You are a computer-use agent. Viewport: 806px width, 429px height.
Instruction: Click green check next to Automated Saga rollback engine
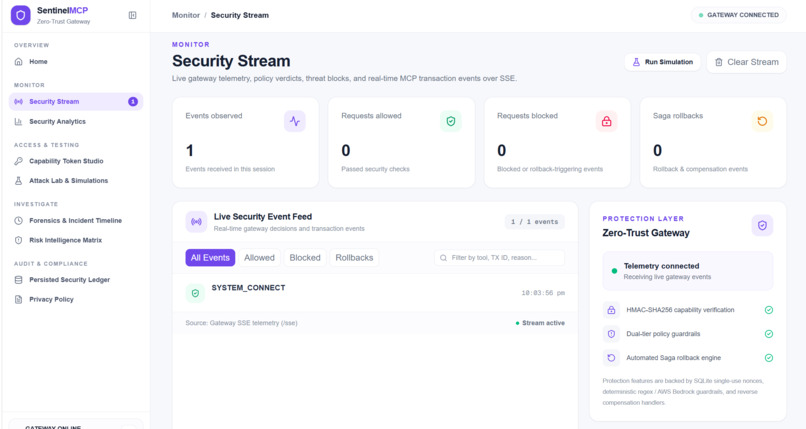769,358
